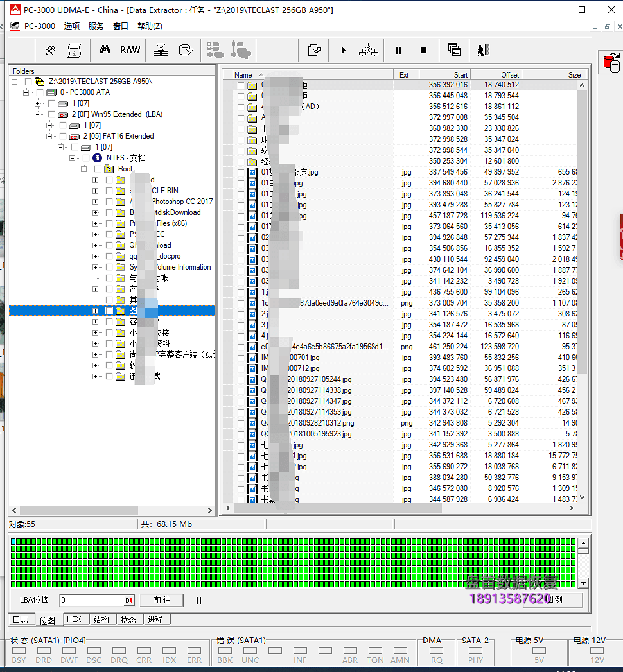Switch to the 结构 tab
Image resolution: width=623 pixels, height=672 pixels.
click(101, 620)
